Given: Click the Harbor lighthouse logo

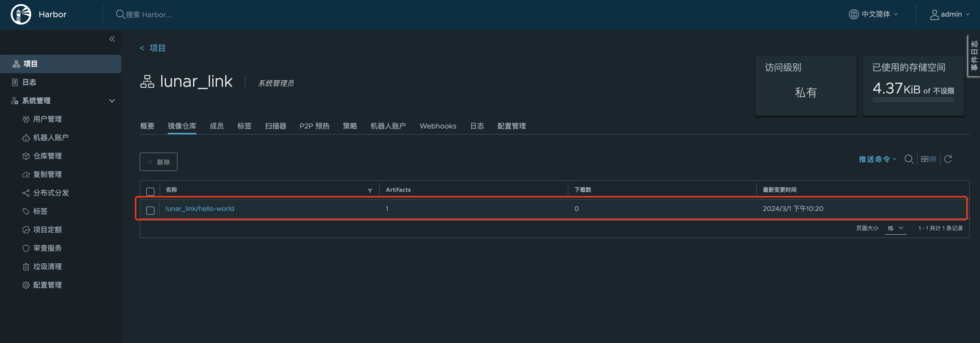Looking at the screenshot, I should (21, 15).
